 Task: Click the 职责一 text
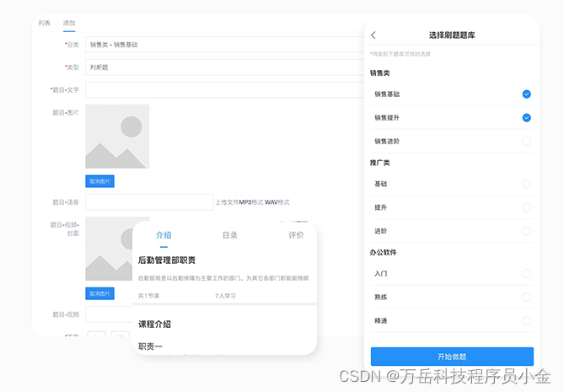150,346
